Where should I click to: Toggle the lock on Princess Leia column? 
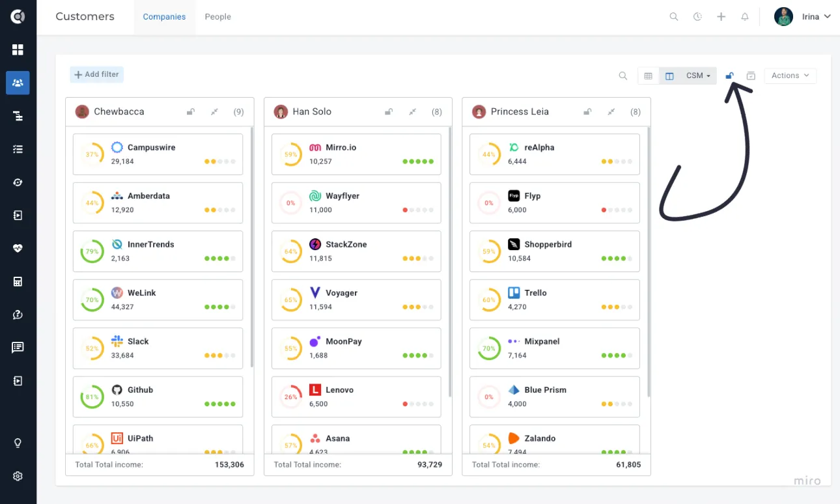587,112
